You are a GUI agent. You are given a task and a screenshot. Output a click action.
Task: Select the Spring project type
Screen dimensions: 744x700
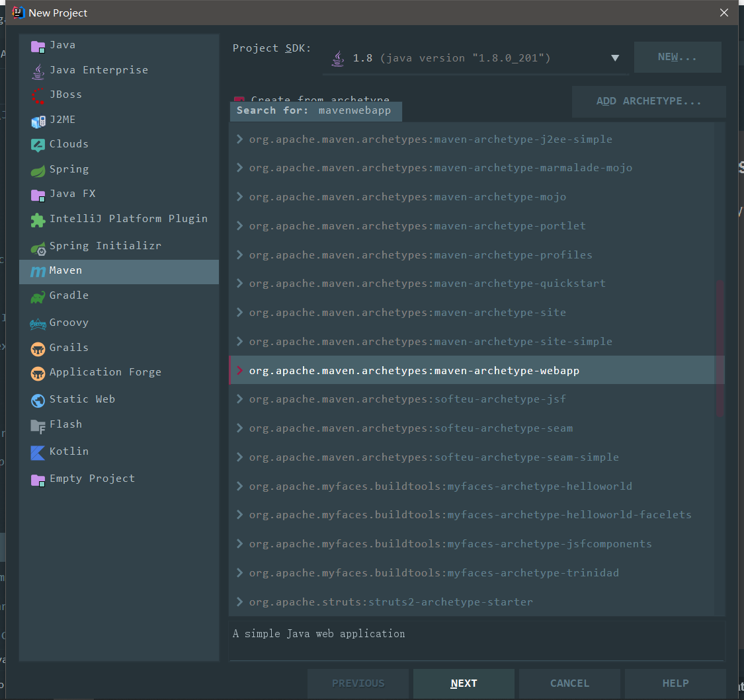tap(118, 169)
